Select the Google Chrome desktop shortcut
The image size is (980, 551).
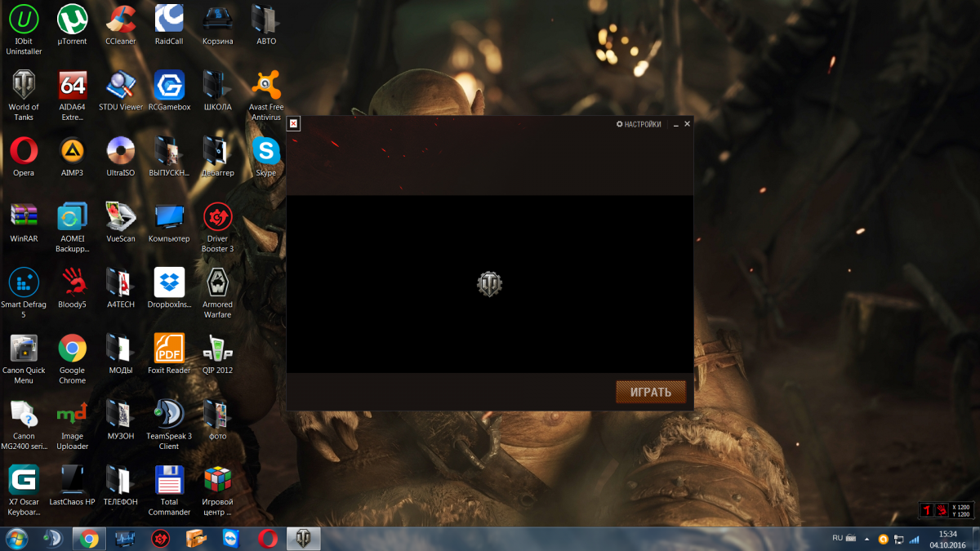point(72,360)
